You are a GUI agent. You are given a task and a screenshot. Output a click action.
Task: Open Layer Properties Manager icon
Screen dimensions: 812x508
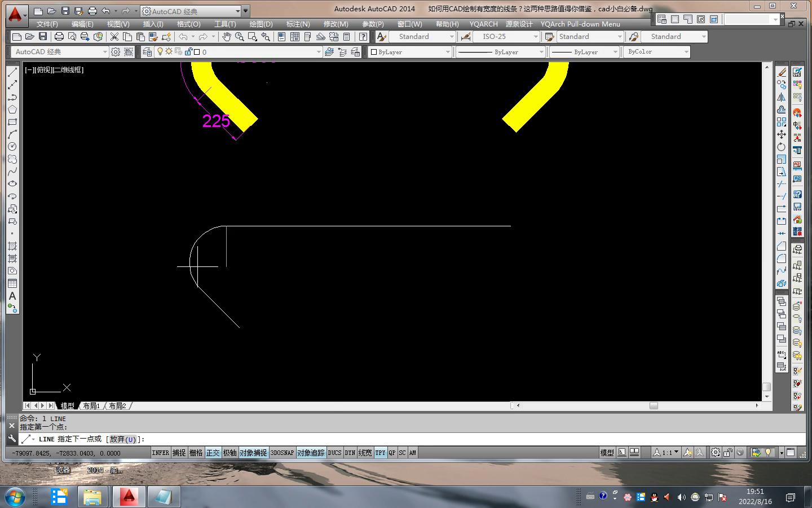pos(147,52)
